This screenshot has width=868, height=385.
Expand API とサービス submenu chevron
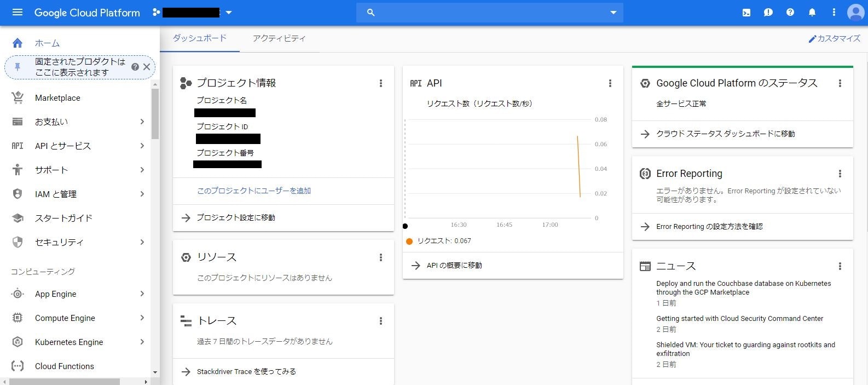(x=142, y=146)
